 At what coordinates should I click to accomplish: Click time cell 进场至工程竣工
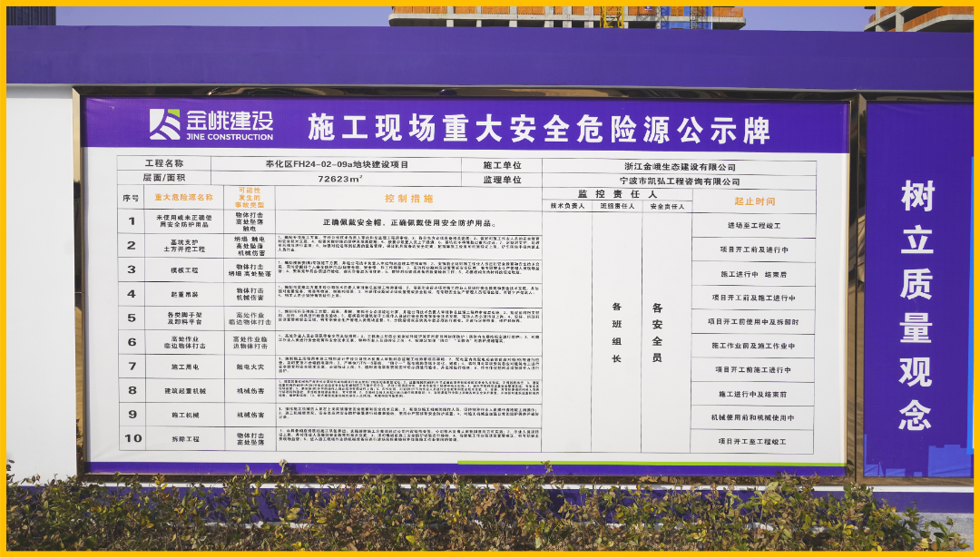coord(754,226)
